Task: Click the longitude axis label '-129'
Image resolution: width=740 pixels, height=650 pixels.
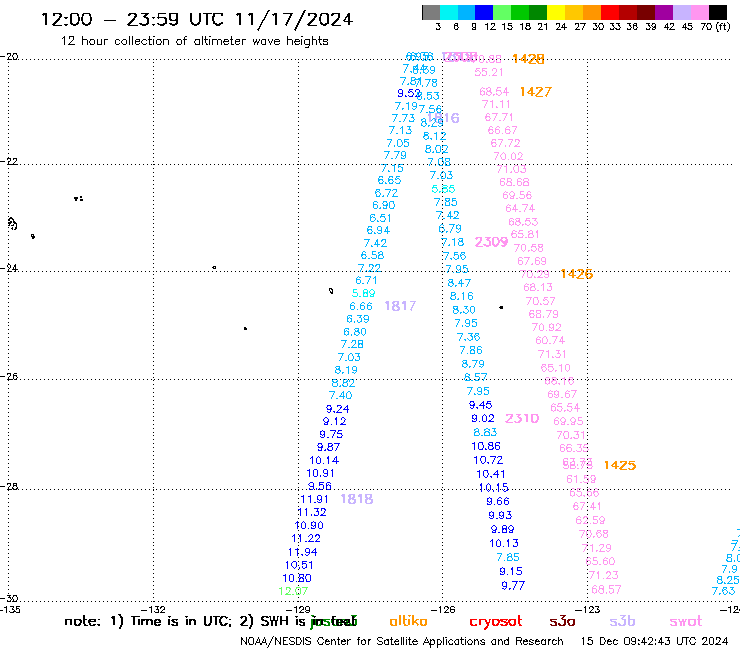Action: (300, 609)
